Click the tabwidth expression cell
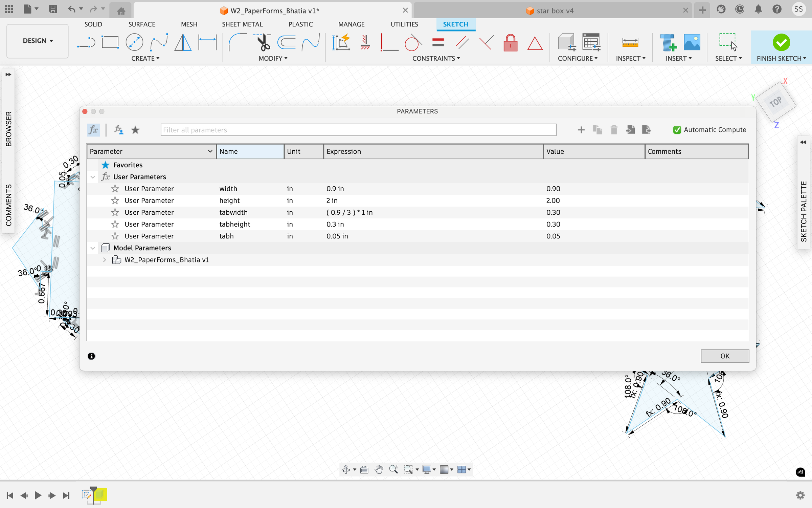Screen dimensions: 812x508 (433, 212)
